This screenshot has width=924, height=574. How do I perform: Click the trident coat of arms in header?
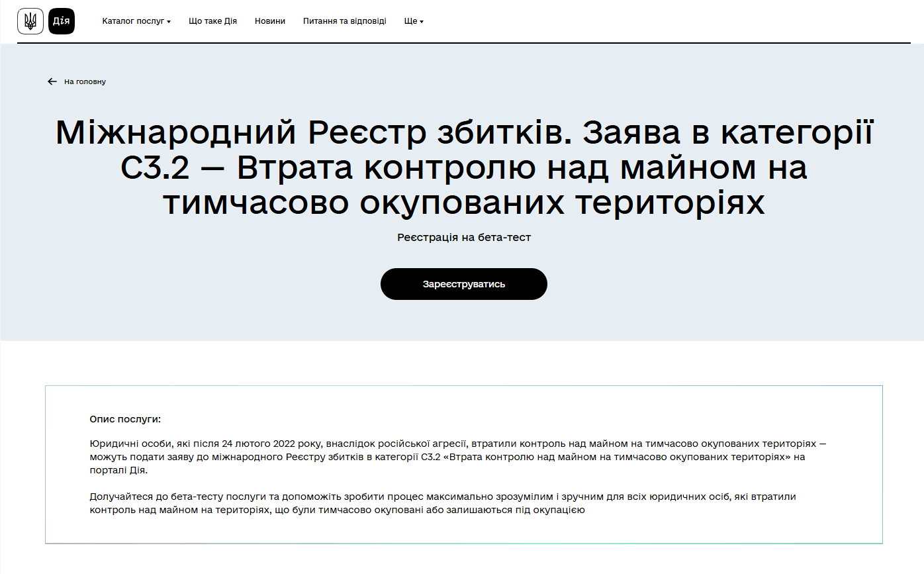pyautogui.click(x=30, y=21)
